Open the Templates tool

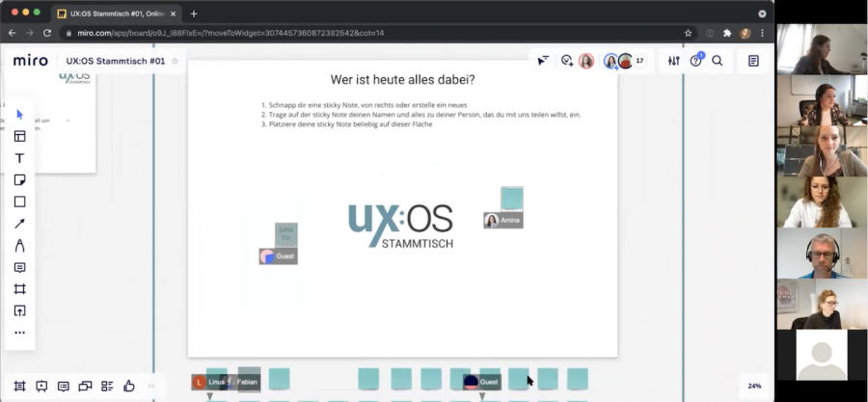click(19, 136)
